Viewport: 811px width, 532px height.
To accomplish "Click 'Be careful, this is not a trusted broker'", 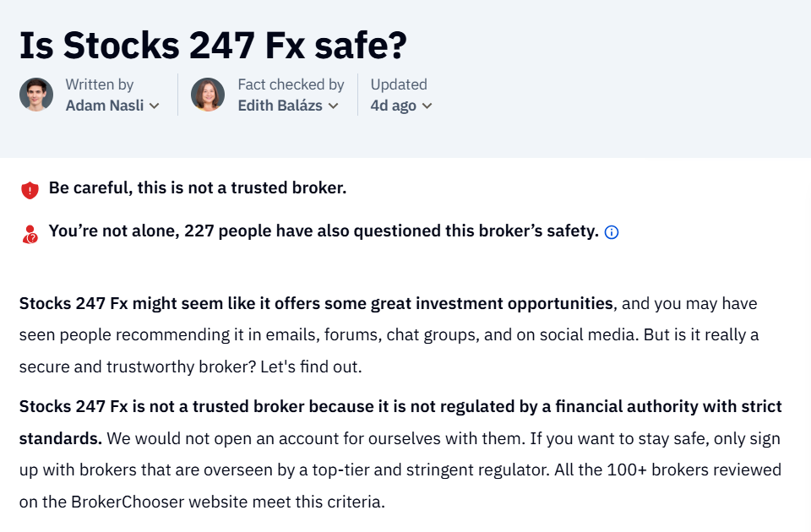I will tap(198, 187).
